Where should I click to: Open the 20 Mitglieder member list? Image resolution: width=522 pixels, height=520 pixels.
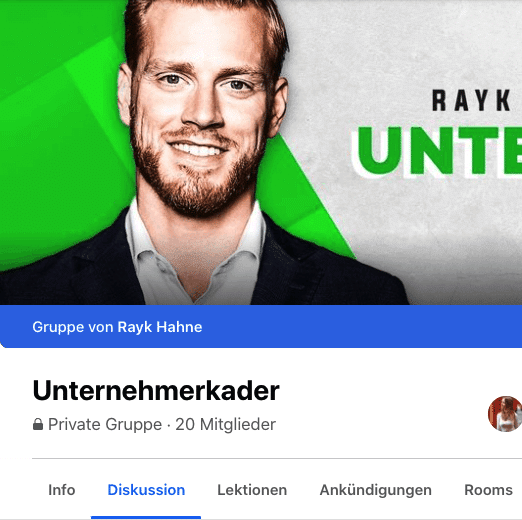click(225, 424)
